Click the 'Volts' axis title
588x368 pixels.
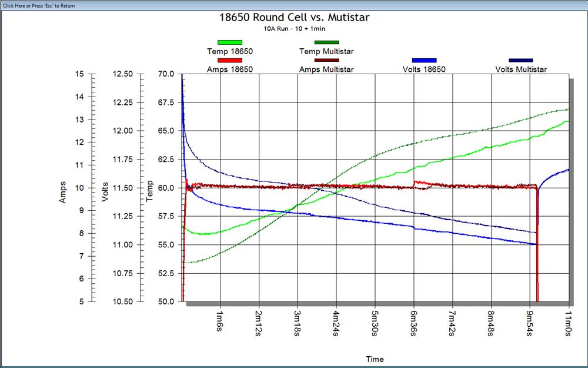[x=105, y=192]
